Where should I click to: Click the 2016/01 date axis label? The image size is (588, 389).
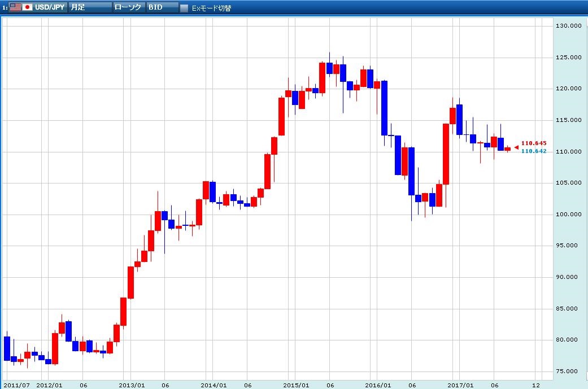(378, 385)
